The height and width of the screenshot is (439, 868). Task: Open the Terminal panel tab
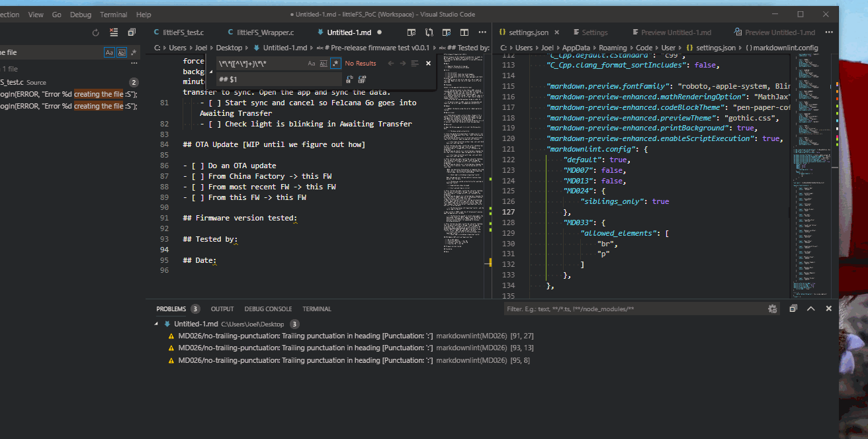pyautogui.click(x=317, y=309)
